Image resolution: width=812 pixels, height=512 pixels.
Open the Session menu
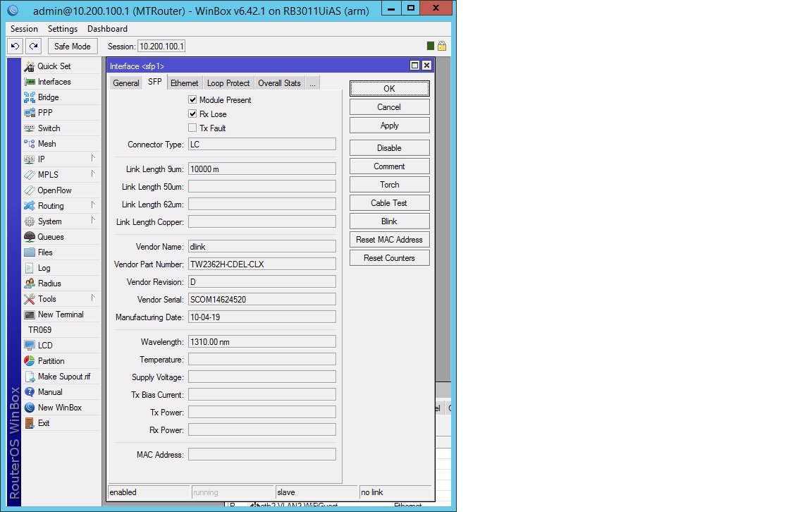25,29
